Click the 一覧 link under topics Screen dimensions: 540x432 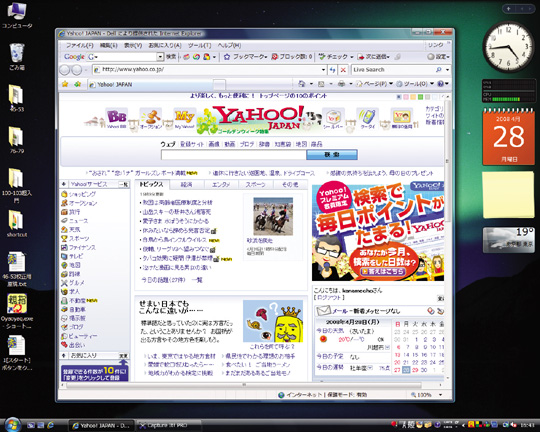(197, 280)
